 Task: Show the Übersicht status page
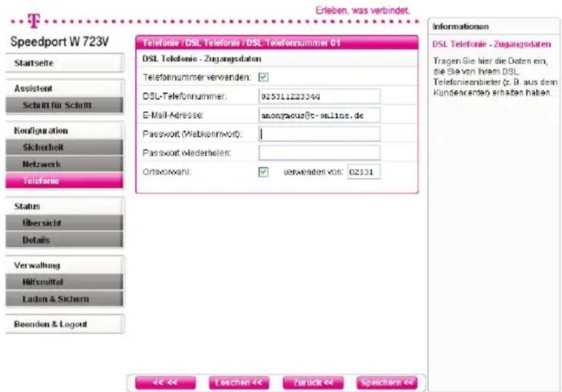tap(64, 223)
